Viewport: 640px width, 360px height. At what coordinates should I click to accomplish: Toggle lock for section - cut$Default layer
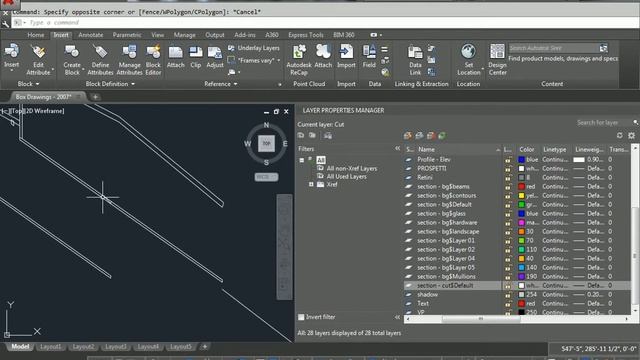click(508, 286)
